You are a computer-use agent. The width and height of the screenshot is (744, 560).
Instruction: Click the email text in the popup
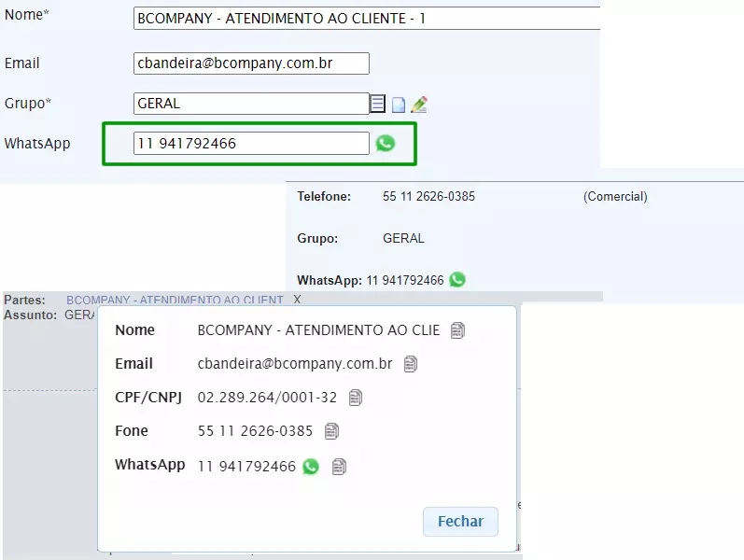point(295,364)
